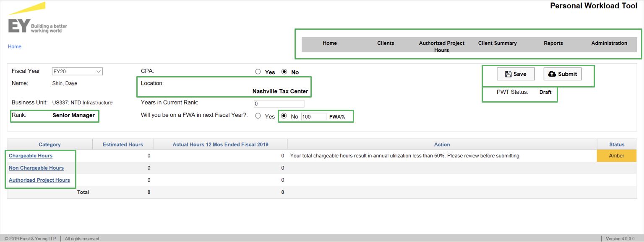Click the Action column header
This screenshot has height=242, width=644.
tap(442, 144)
